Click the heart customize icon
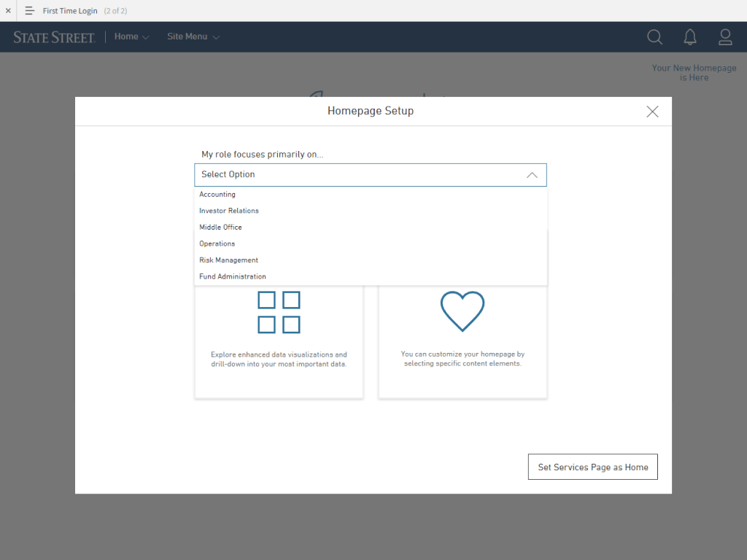This screenshot has height=560, width=747. pyautogui.click(x=462, y=311)
